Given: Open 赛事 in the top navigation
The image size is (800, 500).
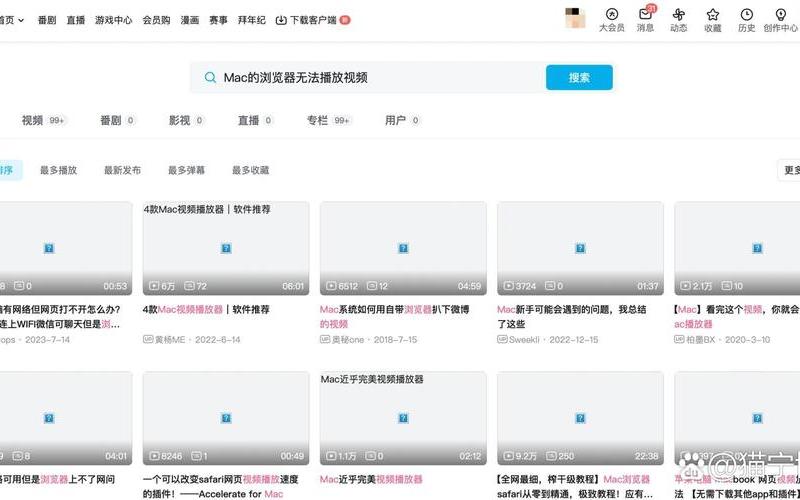Looking at the screenshot, I should click(218, 20).
